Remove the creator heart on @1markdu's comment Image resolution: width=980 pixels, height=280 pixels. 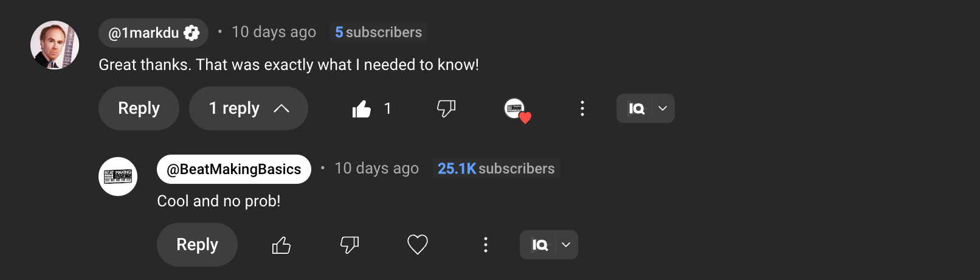(517, 110)
